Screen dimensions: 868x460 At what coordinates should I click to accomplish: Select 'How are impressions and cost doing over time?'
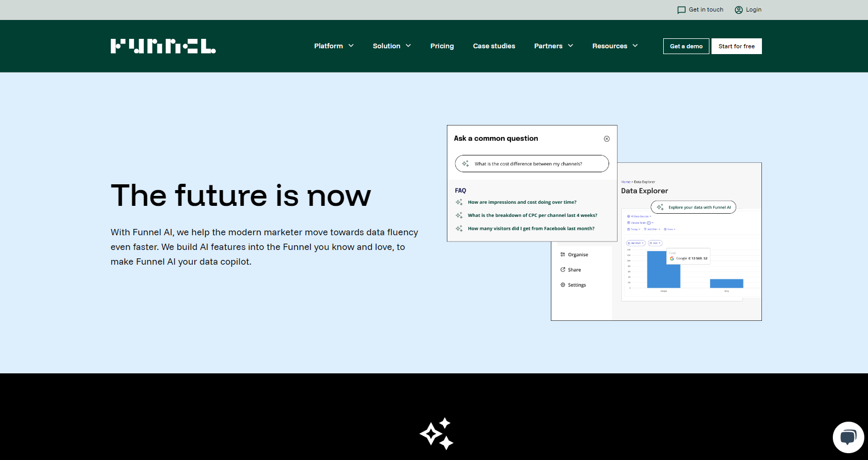tap(522, 202)
